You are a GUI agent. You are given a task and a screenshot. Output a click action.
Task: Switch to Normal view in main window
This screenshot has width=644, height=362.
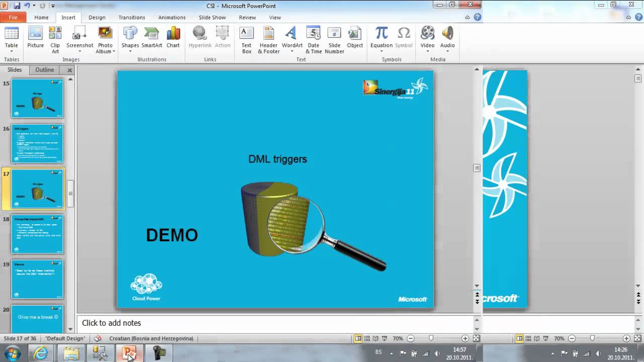358,338
